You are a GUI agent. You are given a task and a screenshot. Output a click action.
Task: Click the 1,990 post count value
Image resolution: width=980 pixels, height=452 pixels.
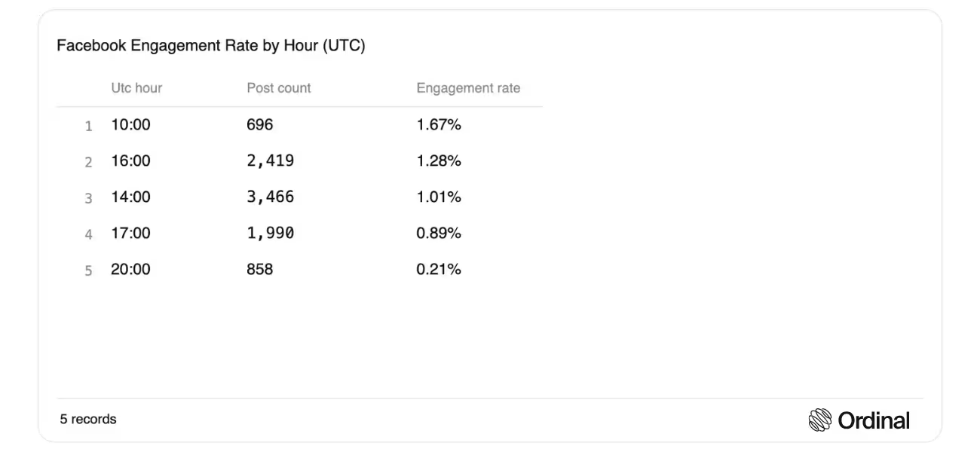tap(271, 234)
